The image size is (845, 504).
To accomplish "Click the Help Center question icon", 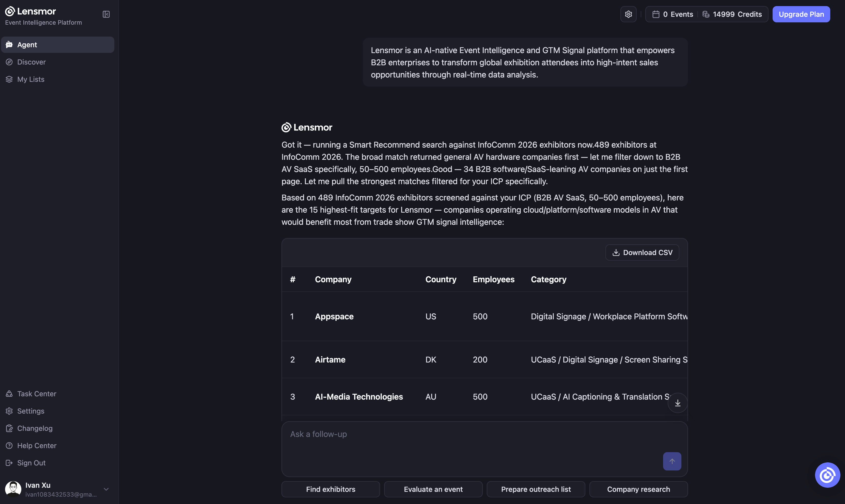I will 9,446.
